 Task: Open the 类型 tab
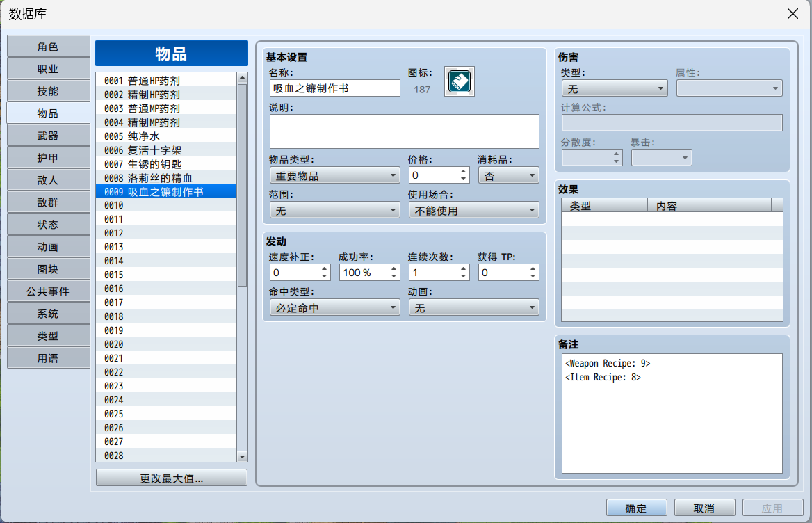click(x=48, y=336)
